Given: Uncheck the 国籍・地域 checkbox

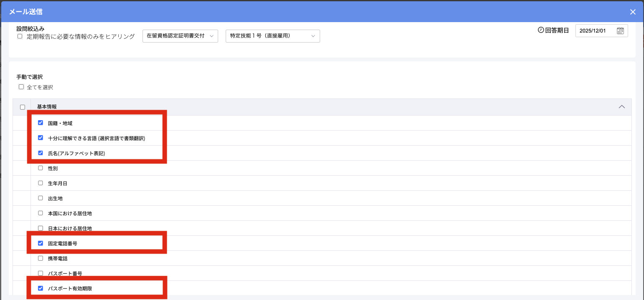Looking at the screenshot, I should click(41, 123).
